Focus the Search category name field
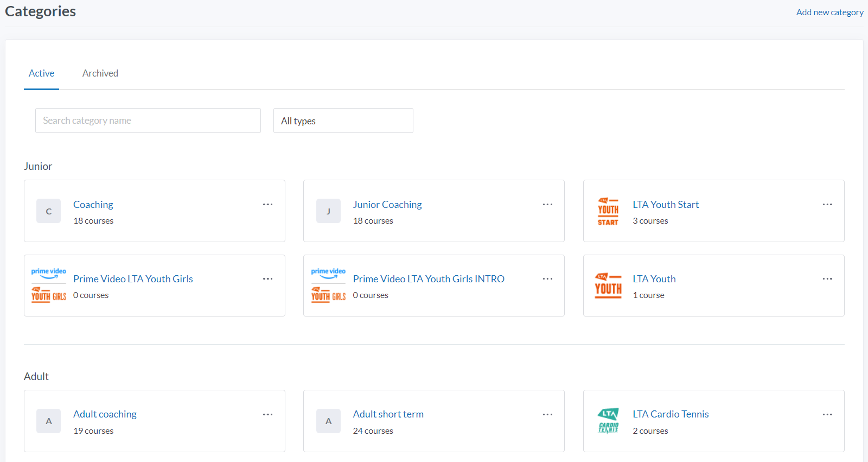 click(x=148, y=121)
